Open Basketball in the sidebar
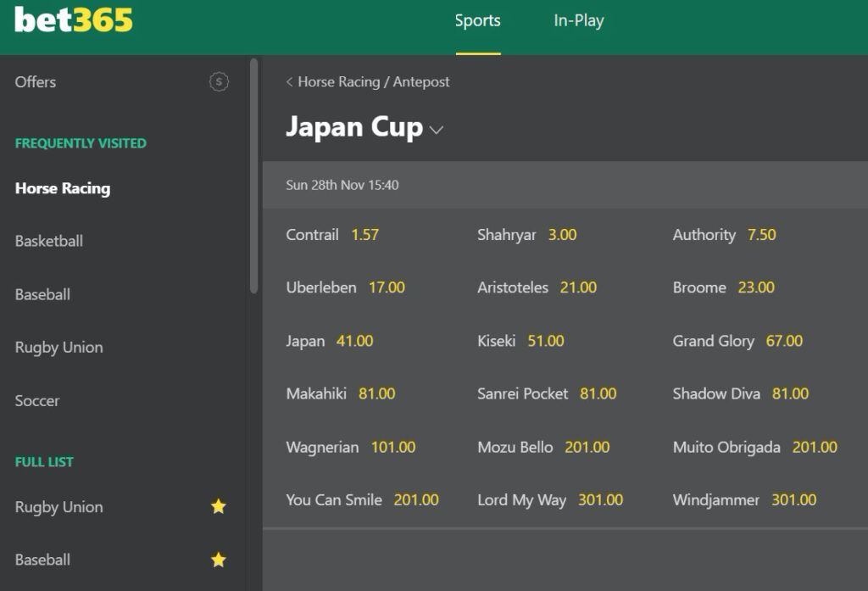The height and width of the screenshot is (591, 868). [49, 241]
